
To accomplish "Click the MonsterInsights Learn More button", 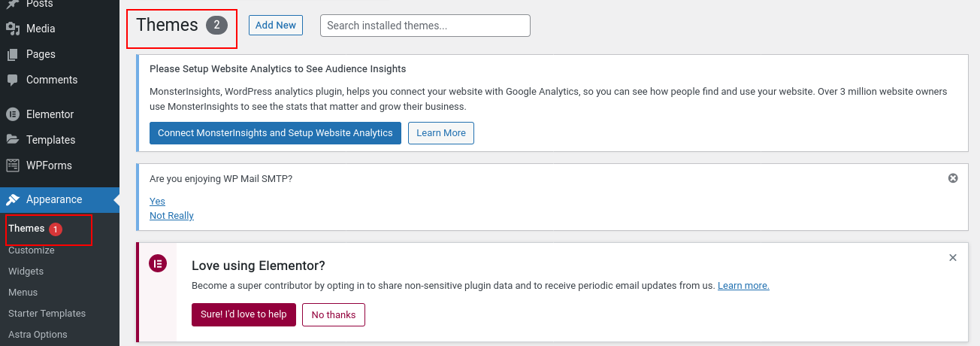I will 441,133.
